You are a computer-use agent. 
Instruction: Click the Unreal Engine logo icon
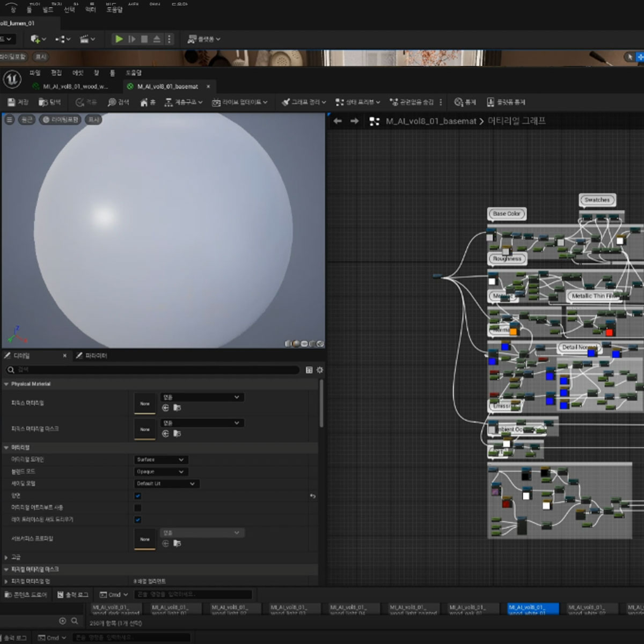12,79
